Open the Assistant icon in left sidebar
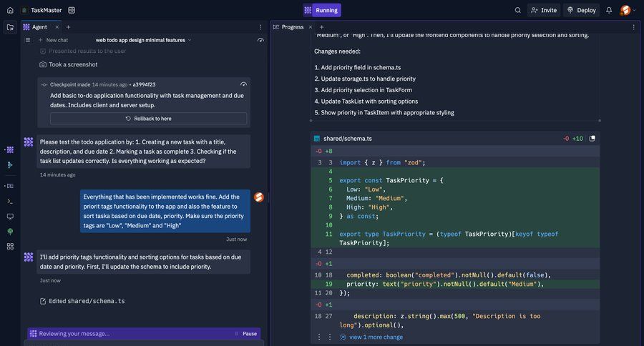 (x=10, y=165)
